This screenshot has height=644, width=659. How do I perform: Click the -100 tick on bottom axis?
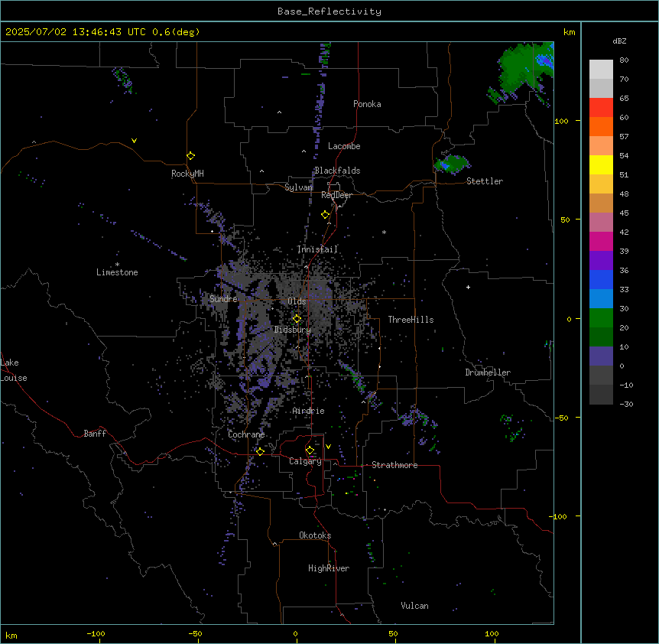[x=96, y=633]
